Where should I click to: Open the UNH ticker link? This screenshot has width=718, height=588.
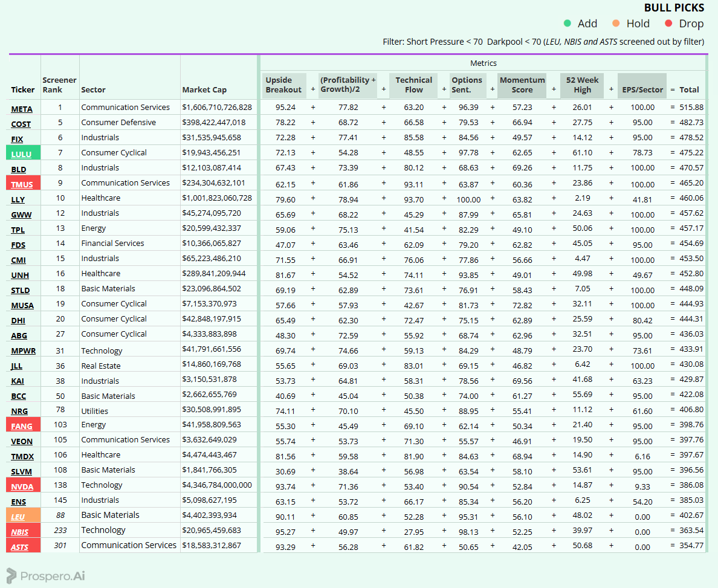20,275
